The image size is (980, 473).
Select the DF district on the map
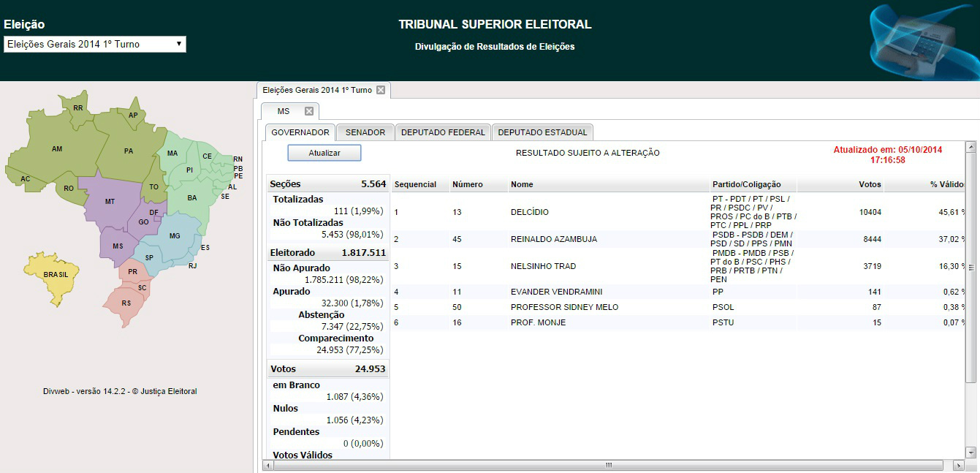pos(154,213)
